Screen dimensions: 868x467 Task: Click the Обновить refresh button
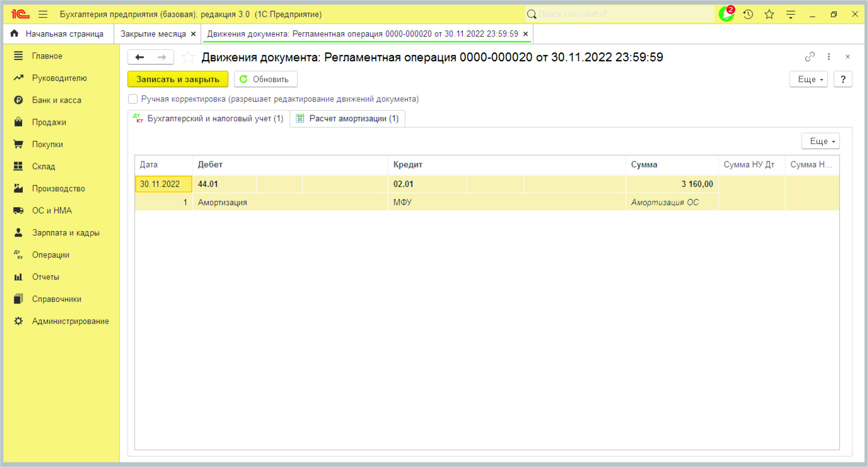(266, 79)
